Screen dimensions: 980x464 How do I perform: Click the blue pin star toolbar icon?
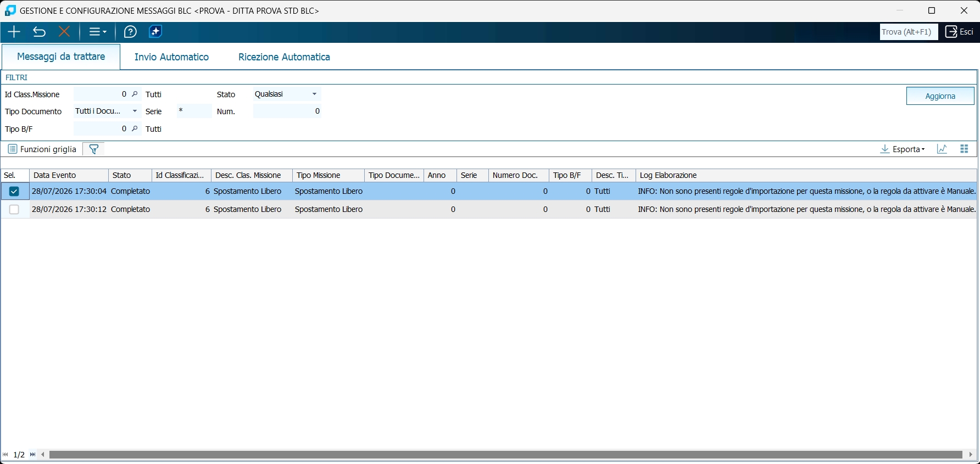click(155, 32)
